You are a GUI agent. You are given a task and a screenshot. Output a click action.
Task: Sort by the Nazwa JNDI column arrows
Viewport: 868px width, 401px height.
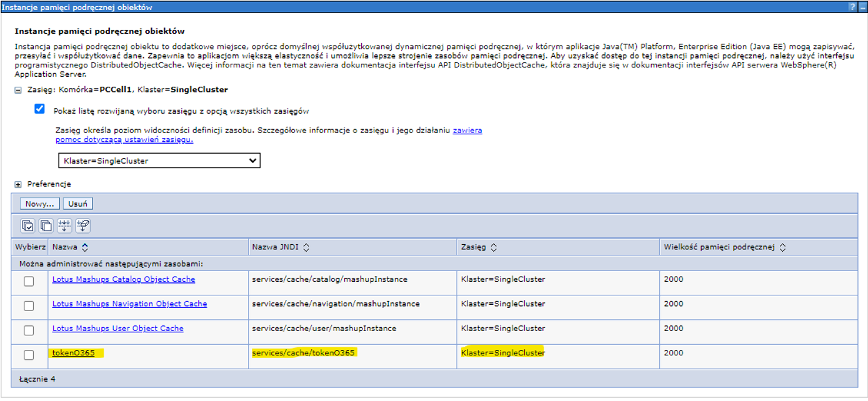(x=306, y=247)
